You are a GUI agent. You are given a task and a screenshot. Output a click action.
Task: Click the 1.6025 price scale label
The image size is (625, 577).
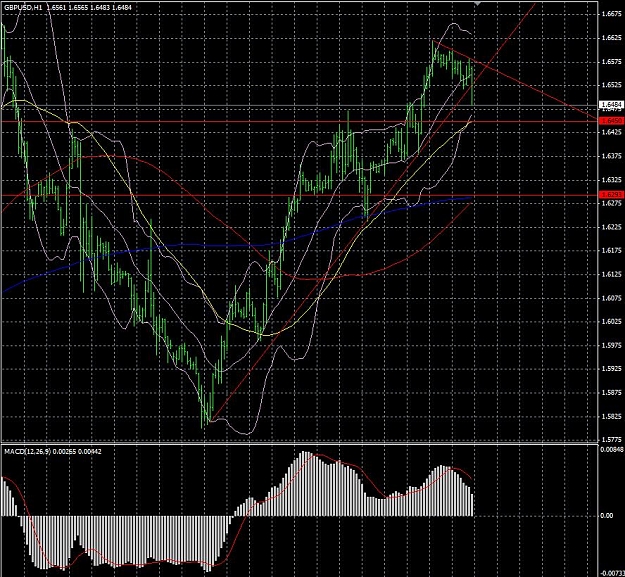pos(612,321)
